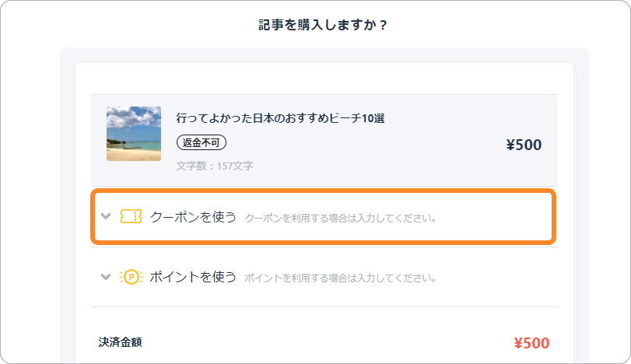Click the 返金不可 badge
The height and width of the screenshot is (364, 631).
tap(202, 142)
